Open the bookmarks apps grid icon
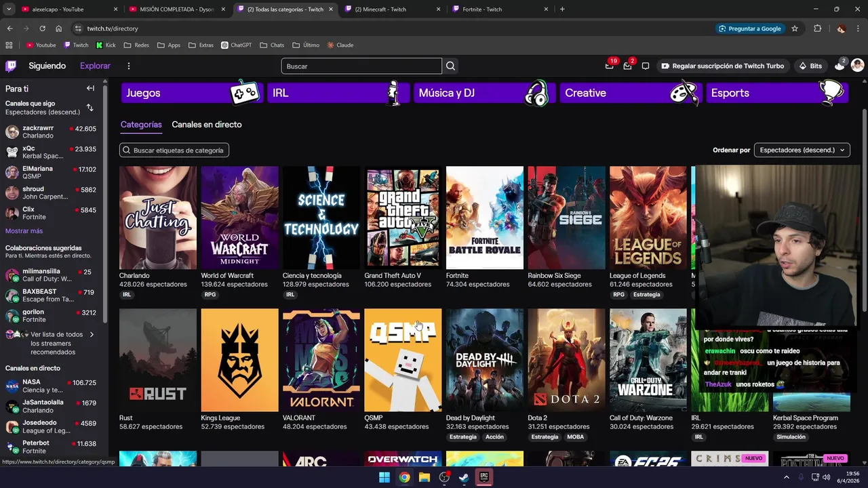Viewport: 868px width, 488px height. (x=9, y=45)
